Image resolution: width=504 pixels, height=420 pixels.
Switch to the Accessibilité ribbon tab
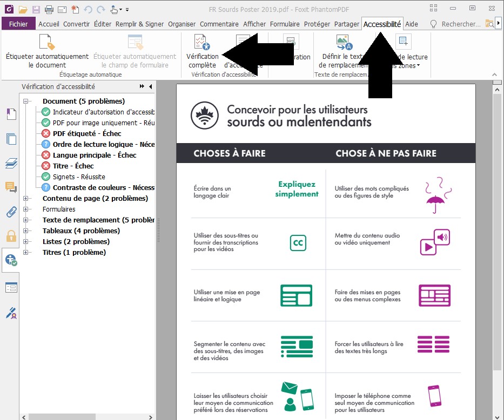382,24
